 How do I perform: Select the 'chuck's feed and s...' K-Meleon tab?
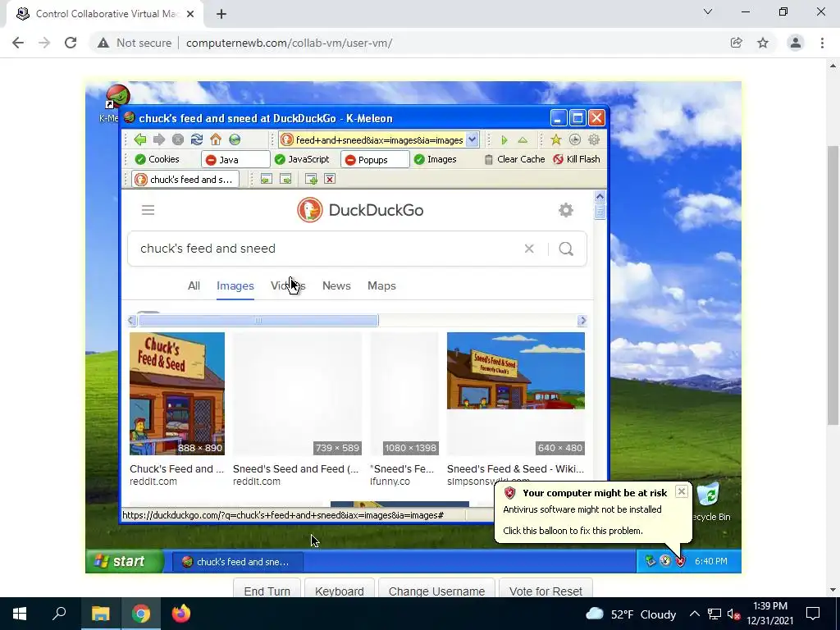tap(185, 180)
